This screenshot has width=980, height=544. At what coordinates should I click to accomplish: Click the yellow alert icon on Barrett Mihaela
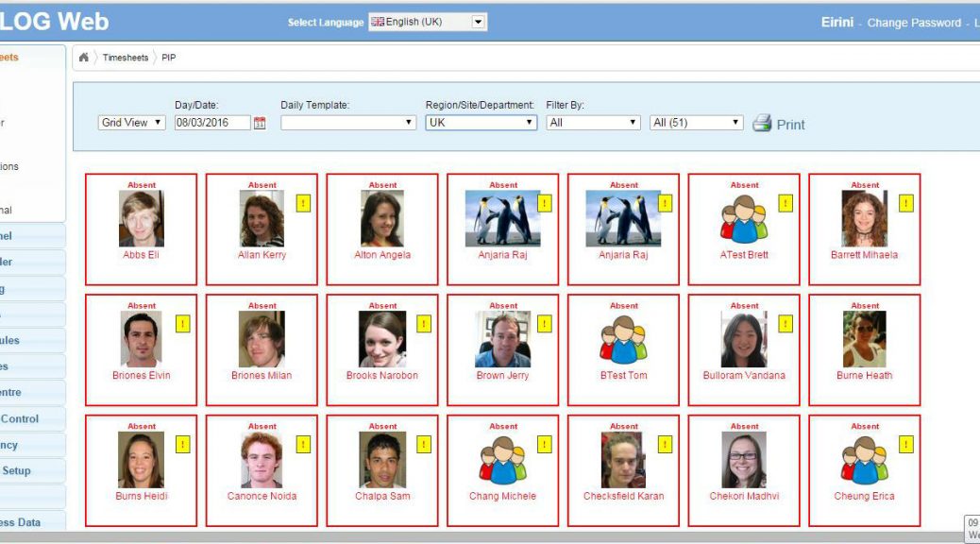pyautogui.click(x=906, y=203)
